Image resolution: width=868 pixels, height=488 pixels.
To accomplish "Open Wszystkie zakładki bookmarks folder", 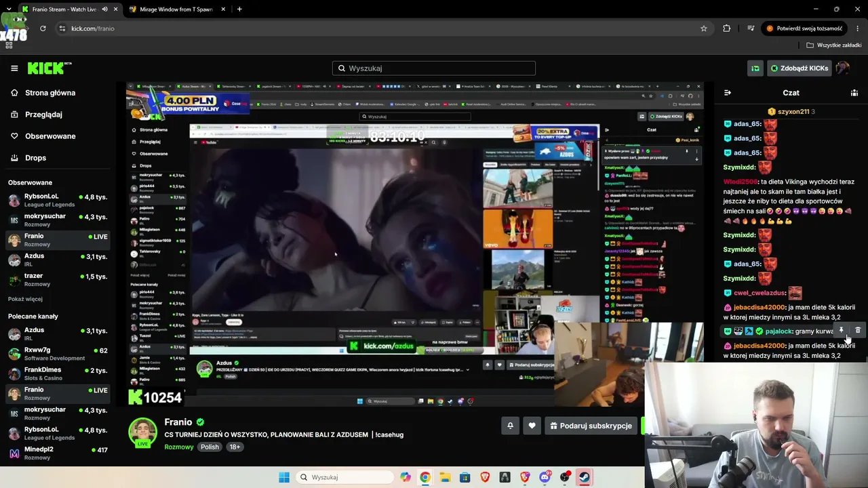I will tap(833, 45).
